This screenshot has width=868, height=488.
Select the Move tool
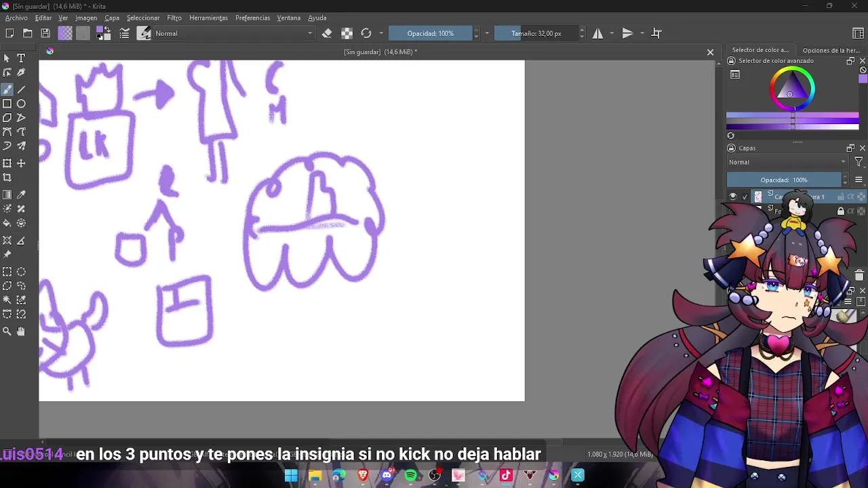21,163
